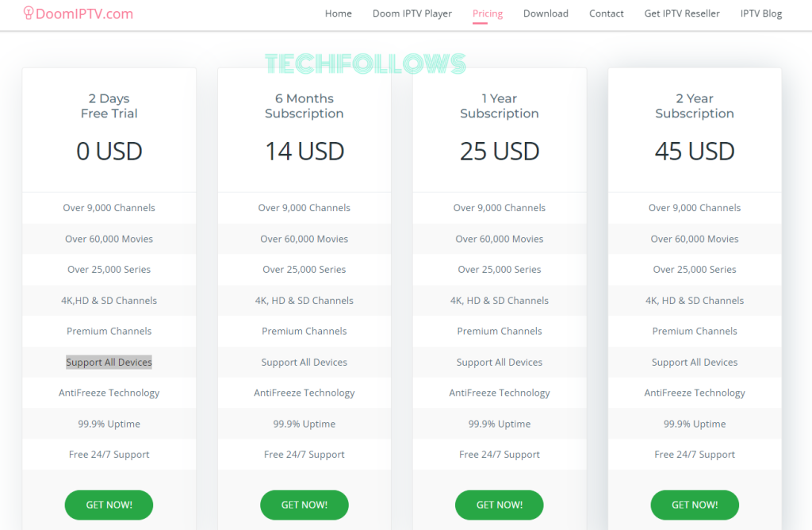Image resolution: width=812 pixels, height=530 pixels.
Task: Open Get IPTV Reseller link
Action: pos(681,13)
